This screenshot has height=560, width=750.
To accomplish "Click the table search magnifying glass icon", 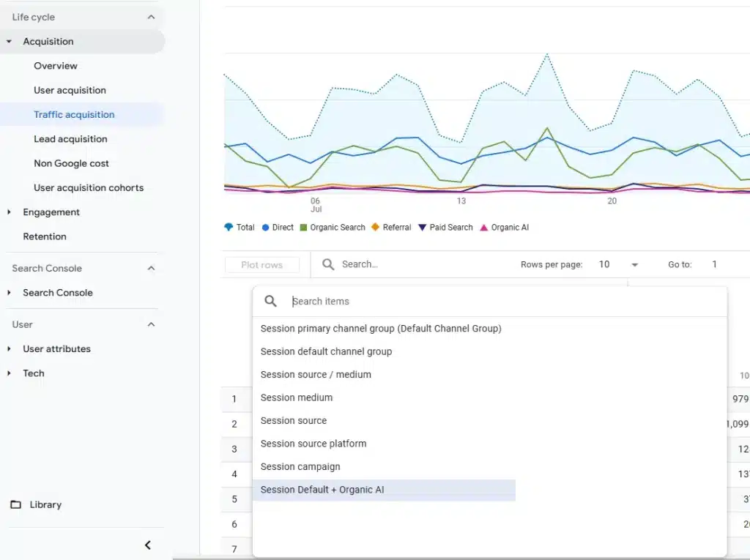I will click(327, 264).
